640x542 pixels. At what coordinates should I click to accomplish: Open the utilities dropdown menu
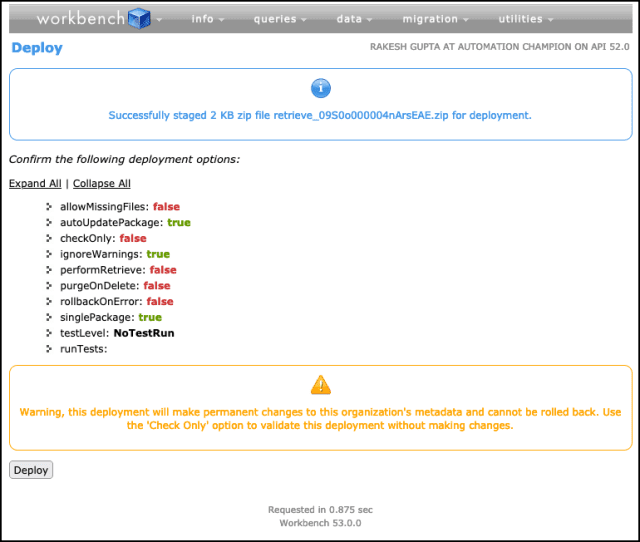pyautogui.click(x=526, y=19)
